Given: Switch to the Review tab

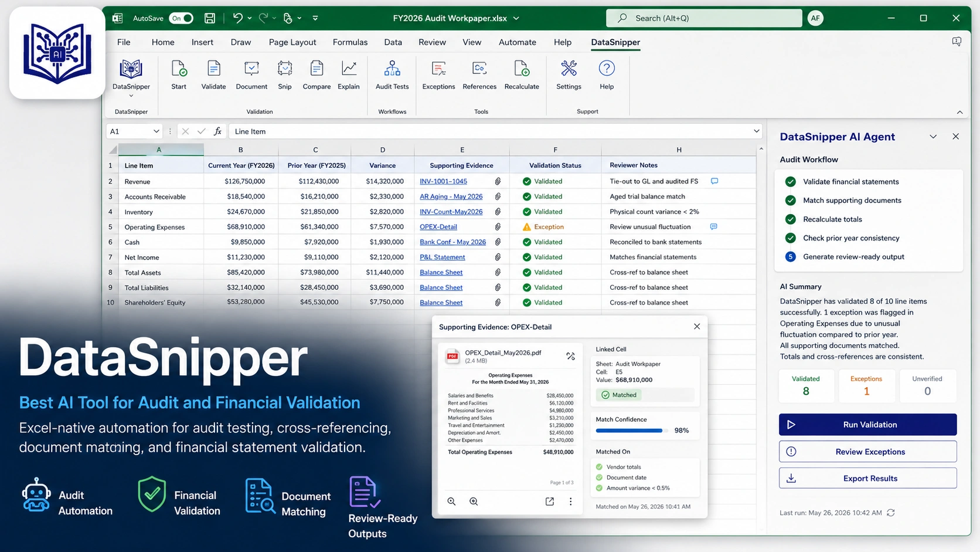Looking at the screenshot, I should point(432,42).
